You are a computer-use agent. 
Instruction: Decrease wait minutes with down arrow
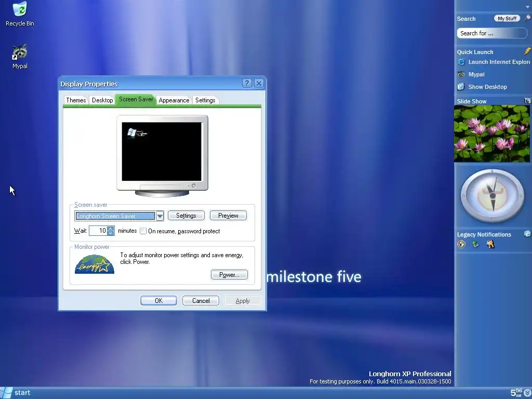[x=111, y=233]
